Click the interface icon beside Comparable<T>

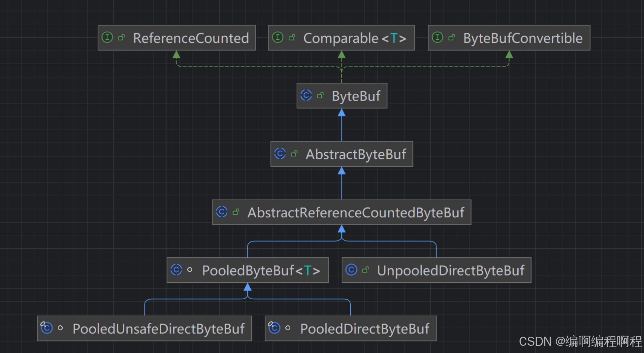click(278, 37)
